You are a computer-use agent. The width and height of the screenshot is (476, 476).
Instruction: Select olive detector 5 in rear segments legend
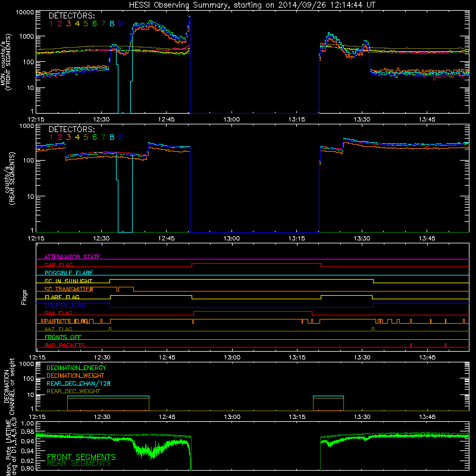(86, 137)
